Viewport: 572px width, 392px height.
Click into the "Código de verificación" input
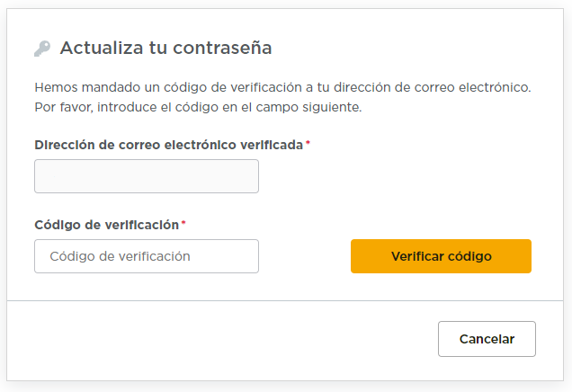pos(147,256)
